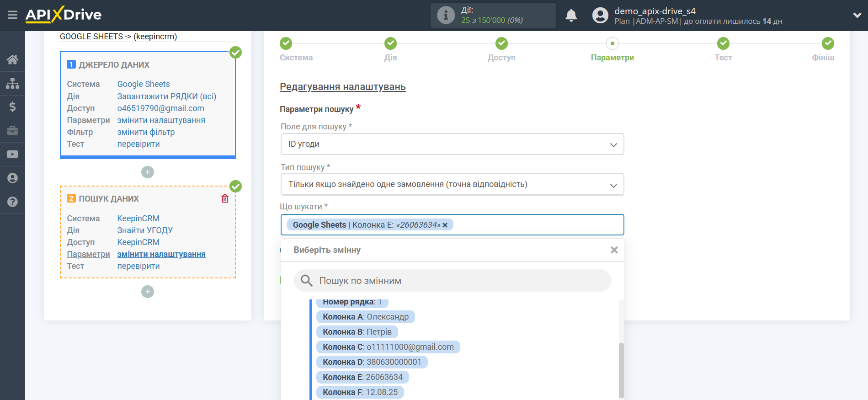Image resolution: width=868 pixels, height=400 pixels.
Task: Expand the account menu chevron
Action: pos(857,15)
